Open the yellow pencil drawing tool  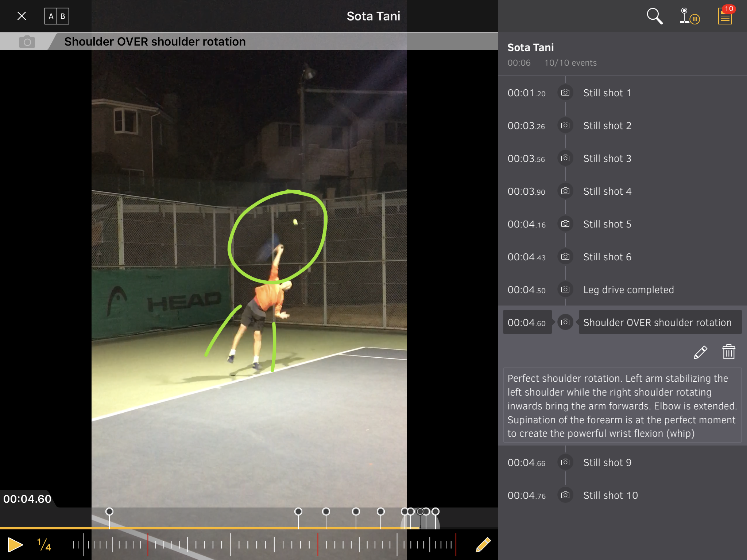tap(483, 545)
